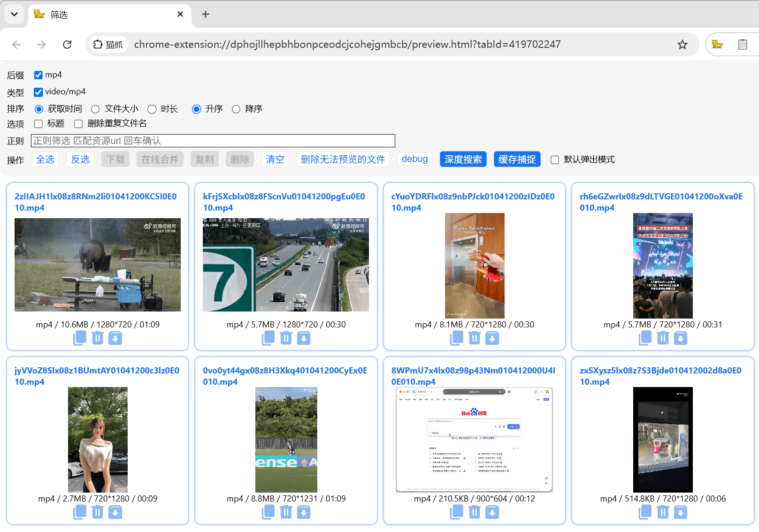Image resolution: width=759 pixels, height=532 pixels.
Task: Open the tab search dropdown arrow
Action: 15,14
